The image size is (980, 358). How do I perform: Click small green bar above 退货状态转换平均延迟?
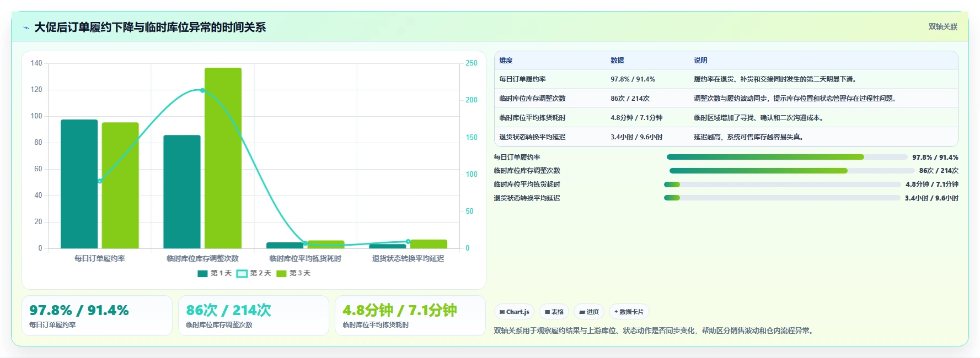tap(429, 244)
